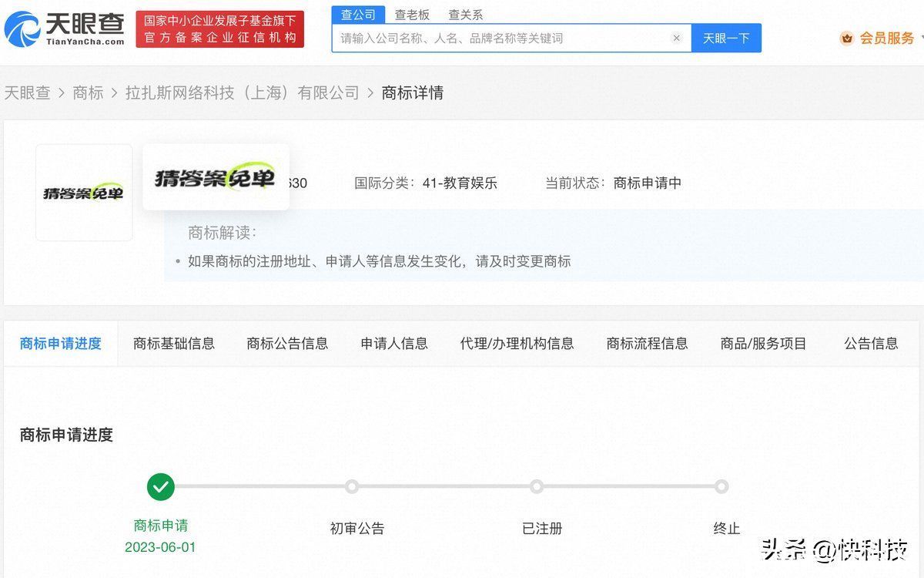Open the 会员服务 membership link
Viewport: 924px width, 578px height.
click(x=887, y=38)
